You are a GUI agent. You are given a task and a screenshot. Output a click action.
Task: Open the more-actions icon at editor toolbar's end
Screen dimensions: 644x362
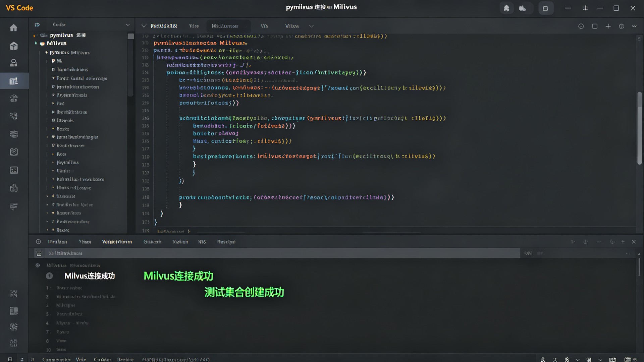tap(634, 26)
